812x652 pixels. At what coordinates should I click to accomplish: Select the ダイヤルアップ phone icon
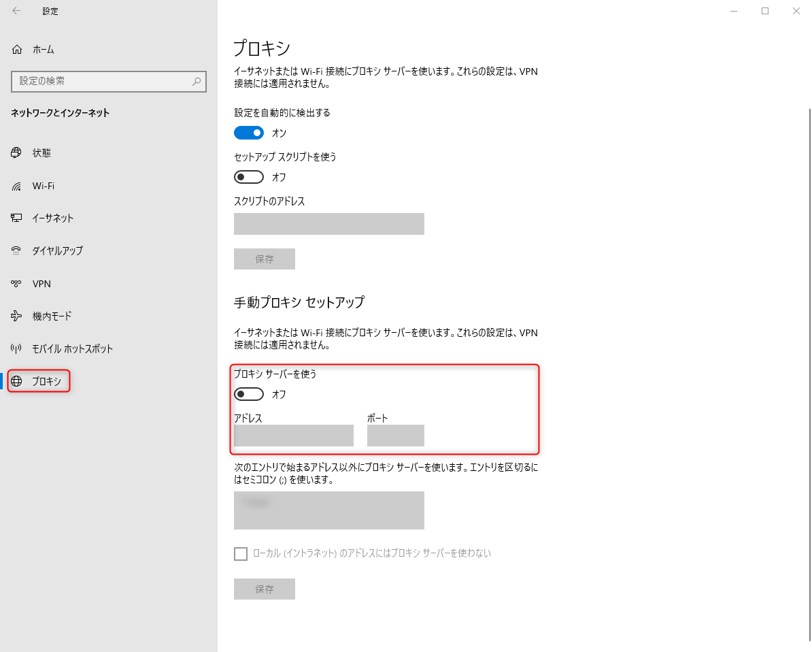[16, 251]
